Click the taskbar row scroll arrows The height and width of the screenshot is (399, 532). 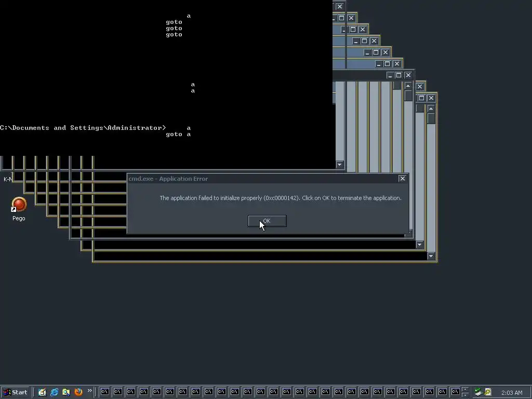tap(465, 392)
